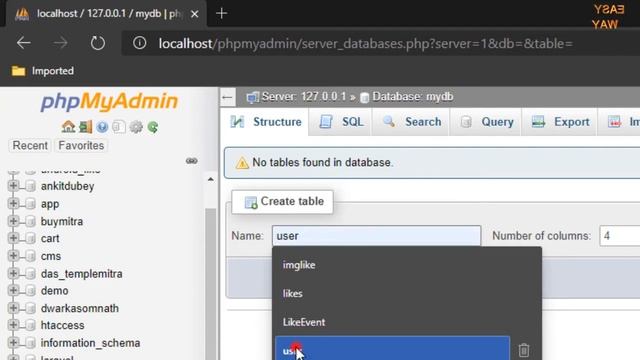The width and height of the screenshot is (640, 360).
Task: Open the Imported bookmarks folder
Action: pyautogui.click(x=43, y=71)
